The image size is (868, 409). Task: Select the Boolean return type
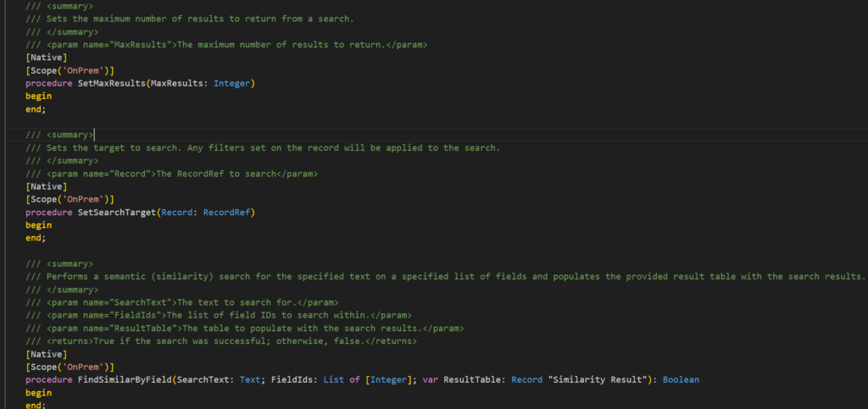coord(681,380)
